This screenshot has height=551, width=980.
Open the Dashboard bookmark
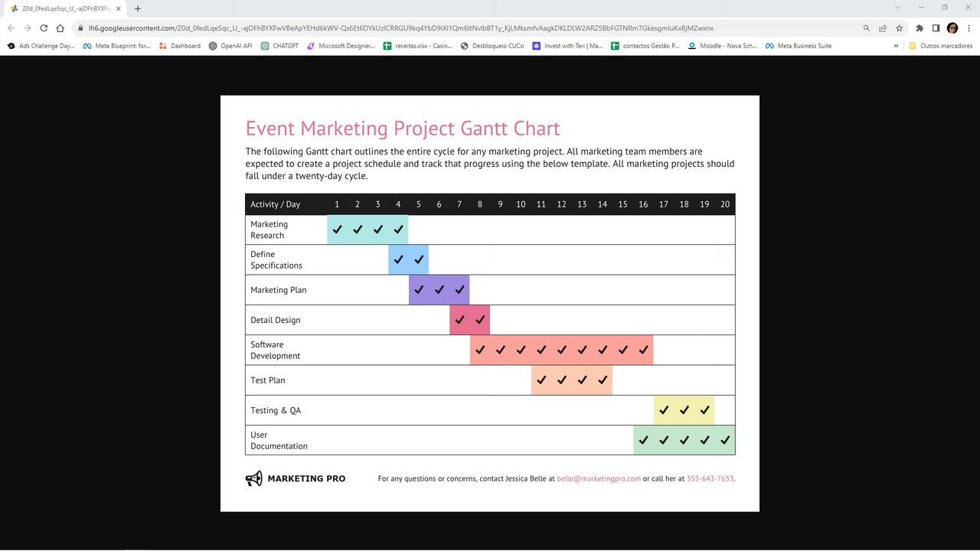tap(179, 46)
